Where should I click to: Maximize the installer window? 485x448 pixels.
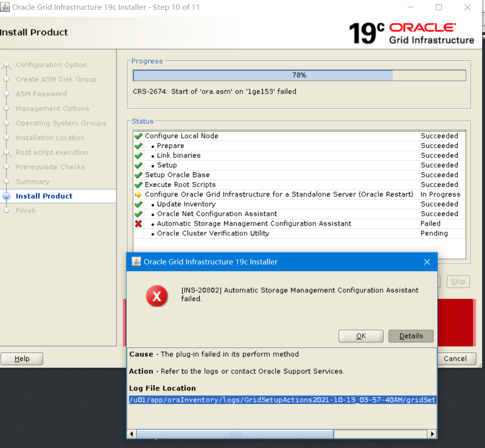point(439,7)
